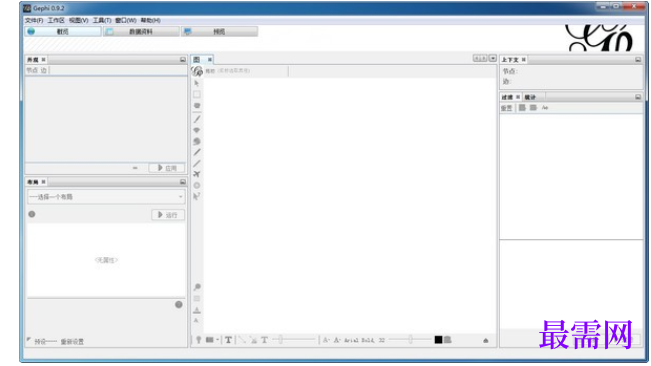Select the drag hand tool

pos(197,105)
